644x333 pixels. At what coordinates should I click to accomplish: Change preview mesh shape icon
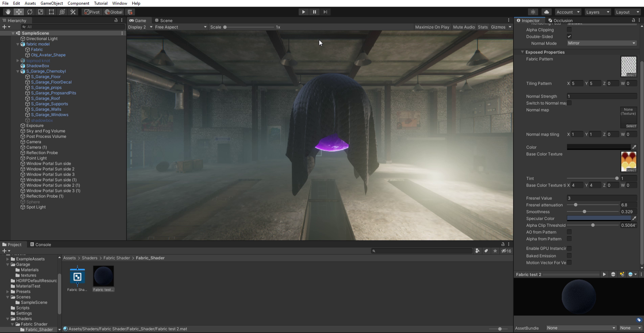pyautogui.click(x=613, y=274)
